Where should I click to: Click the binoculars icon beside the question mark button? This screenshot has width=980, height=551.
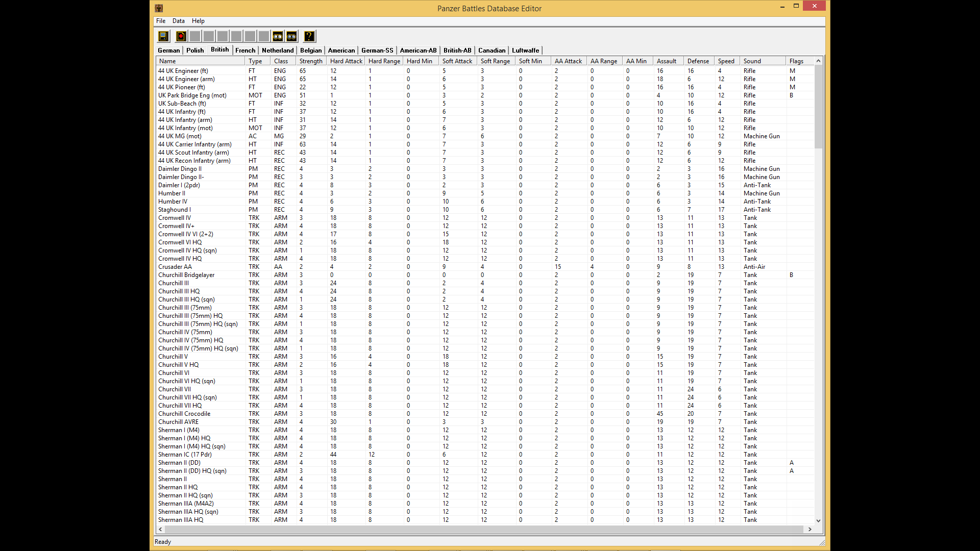pos(291,36)
